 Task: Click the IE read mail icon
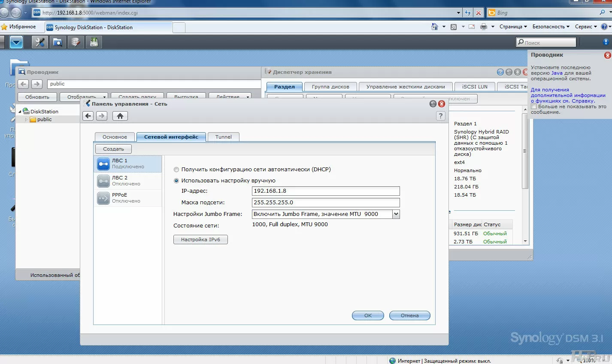[x=472, y=27]
